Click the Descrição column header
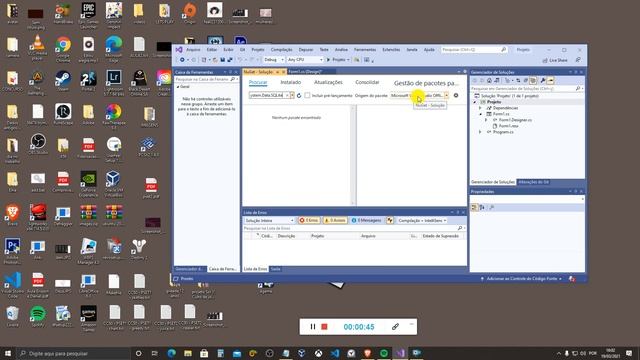Viewport: 640px width, 360px height. [x=287, y=236]
